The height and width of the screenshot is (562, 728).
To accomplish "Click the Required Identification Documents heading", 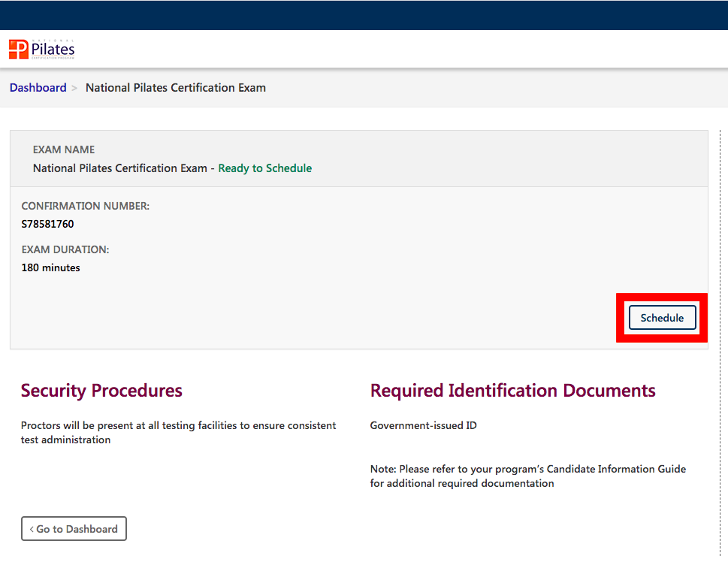I will pyautogui.click(x=513, y=391).
